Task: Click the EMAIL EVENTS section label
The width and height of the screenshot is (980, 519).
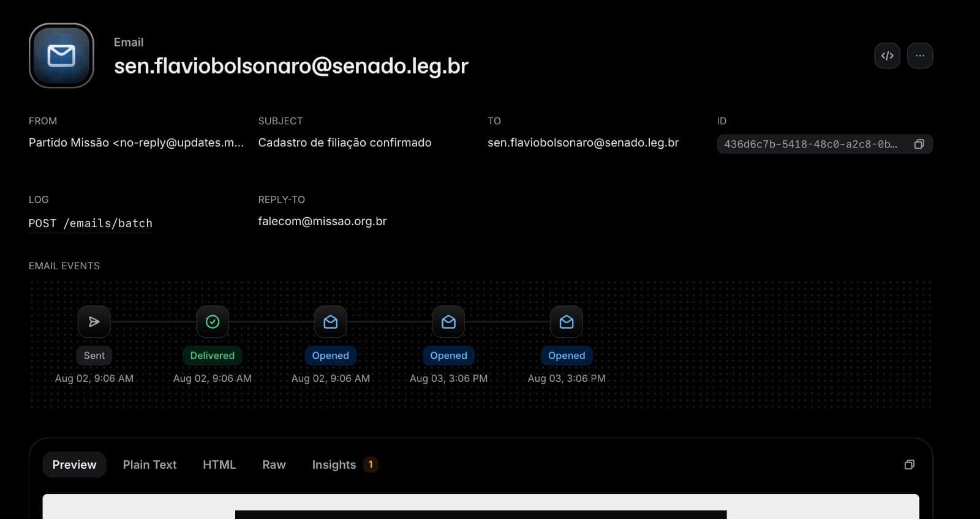Action: point(64,266)
